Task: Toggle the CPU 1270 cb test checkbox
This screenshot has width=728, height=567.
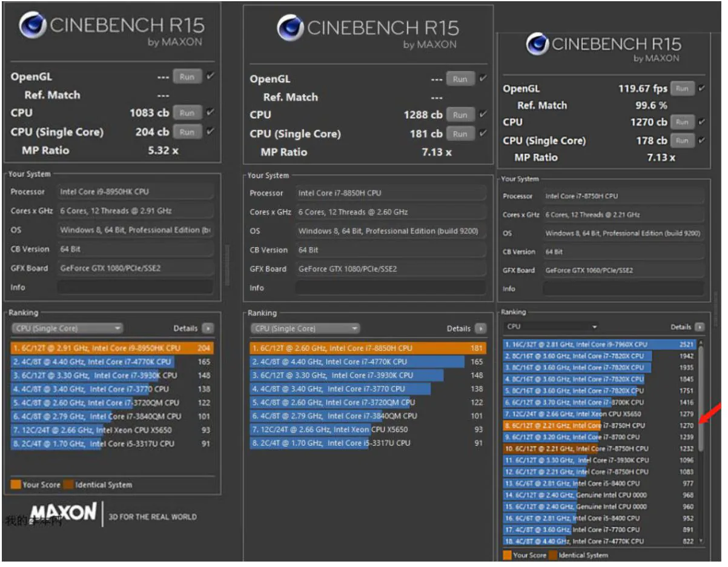Action: click(701, 121)
